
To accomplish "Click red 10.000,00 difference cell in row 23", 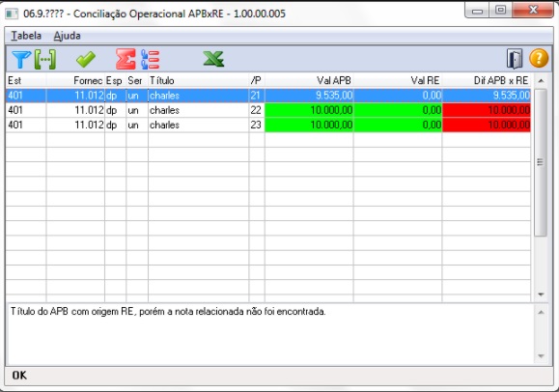I will (x=487, y=125).
